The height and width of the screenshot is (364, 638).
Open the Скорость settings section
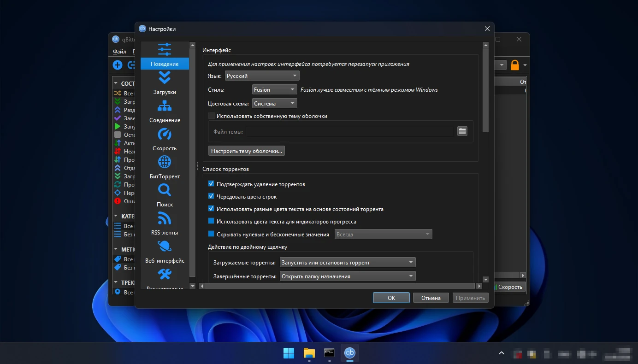point(165,140)
